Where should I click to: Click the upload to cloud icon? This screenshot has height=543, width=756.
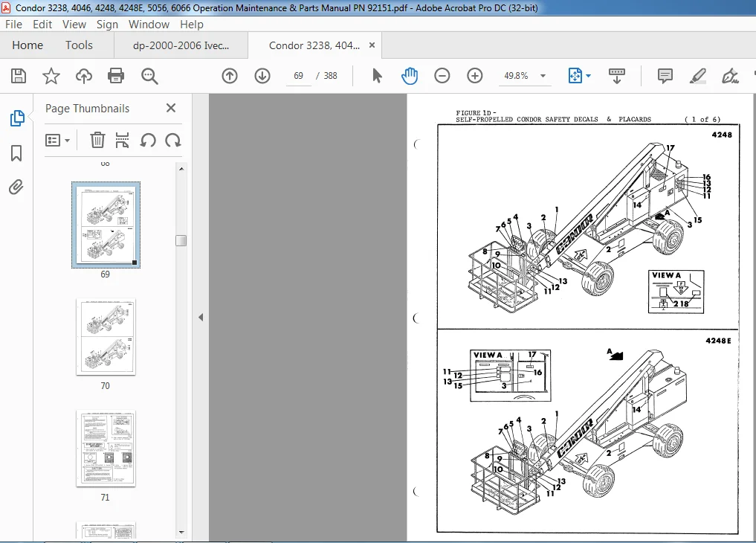pyautogui.click(x=84, y=76)
